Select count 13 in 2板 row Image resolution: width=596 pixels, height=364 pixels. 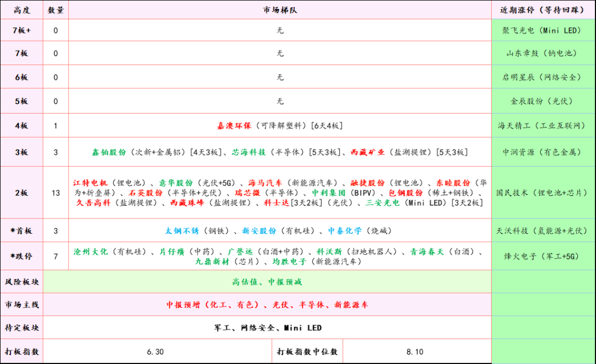[x=56, y=193]
